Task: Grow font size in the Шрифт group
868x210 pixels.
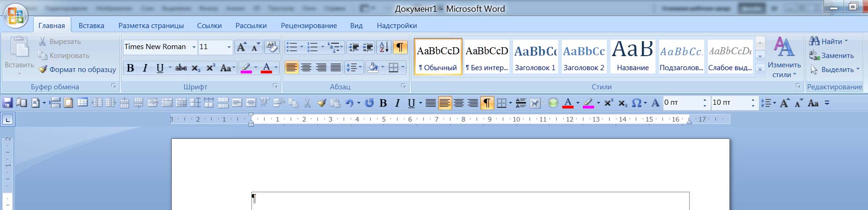Action: pyautogui.click(x=241, y=47)
